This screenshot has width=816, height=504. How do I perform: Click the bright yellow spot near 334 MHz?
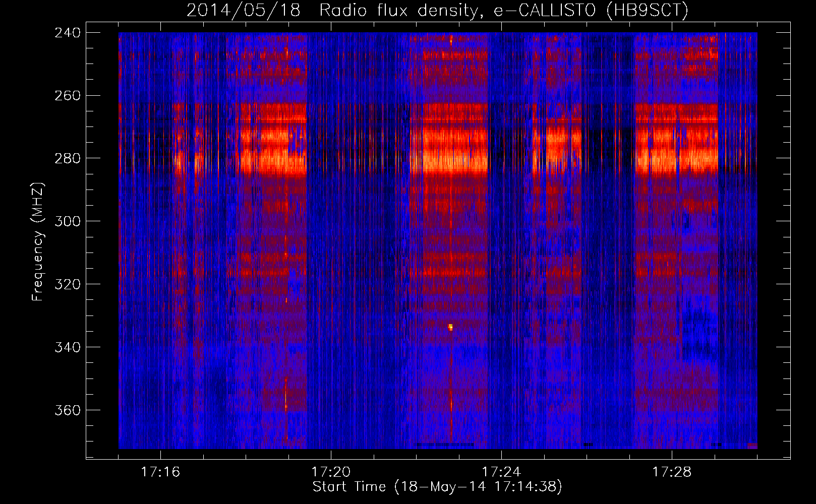[x=450, y=327]
